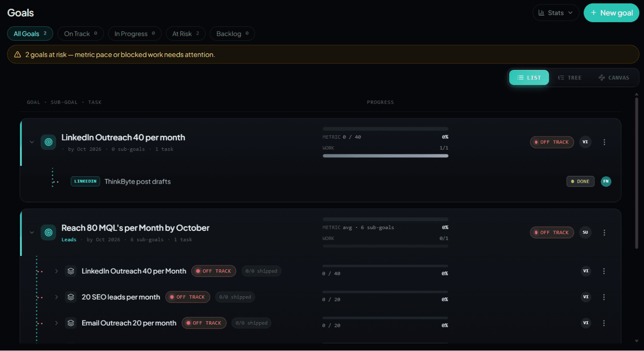Open the three-dot menu for Email Outreach 20 per month
644x351 pixels.
(604, 323)
